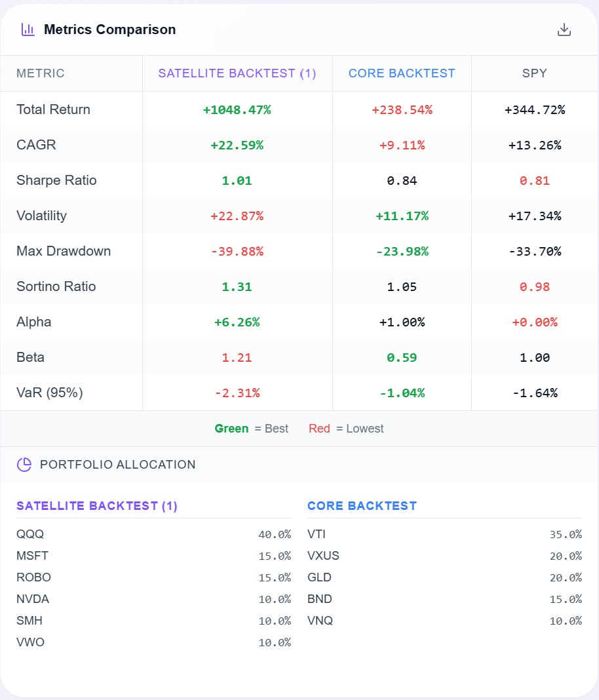Open the METRIC column header

click(x=41, y=73)
